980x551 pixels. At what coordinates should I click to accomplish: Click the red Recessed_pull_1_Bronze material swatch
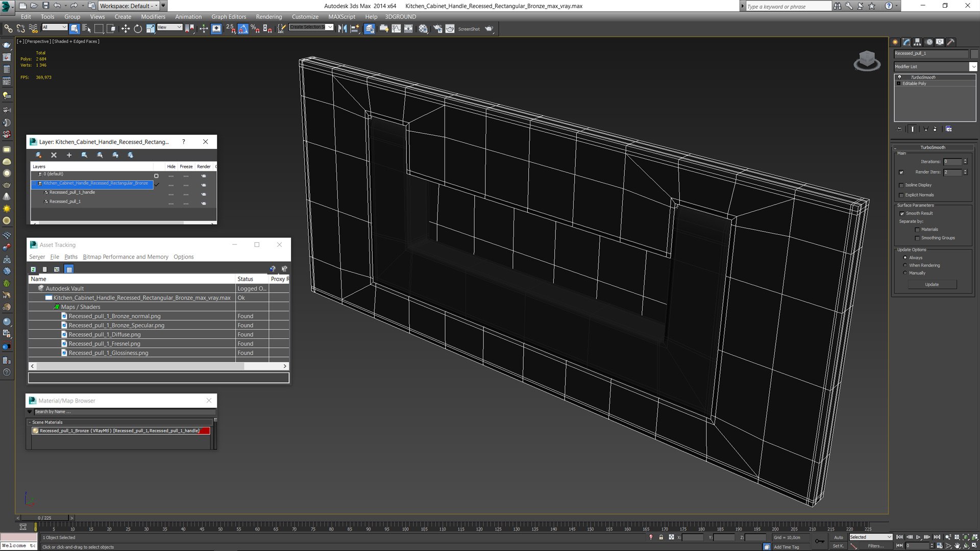click(205, 431)
